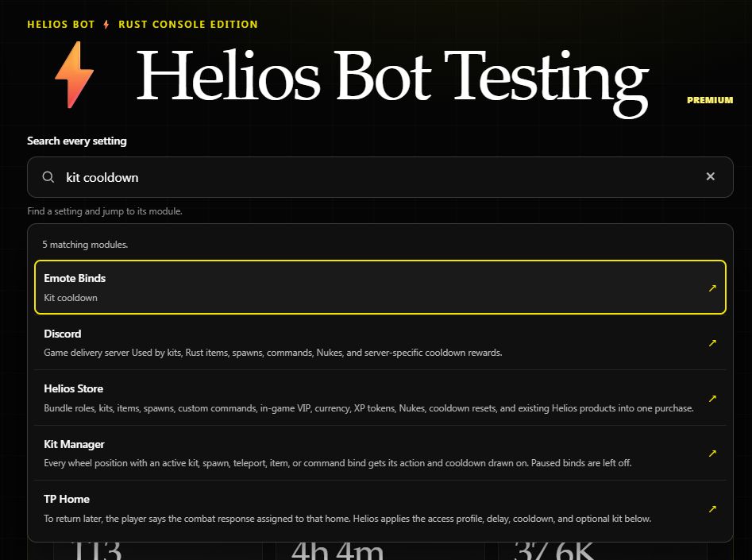Click the Helios Bot Testing title
The image size is (752, 560).
392,80
